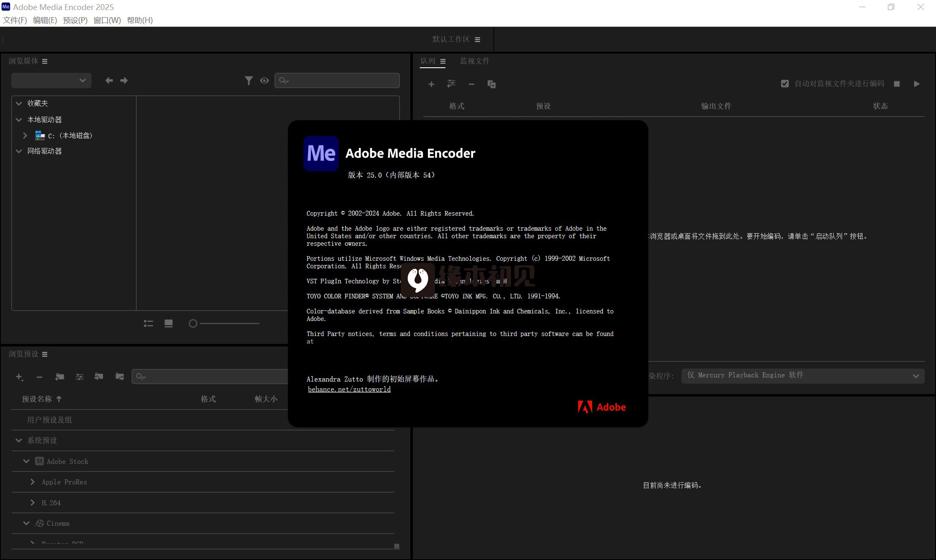Click the file type filter funnel icon
This screenshot has height=560, width=936.
pos(249,80)
